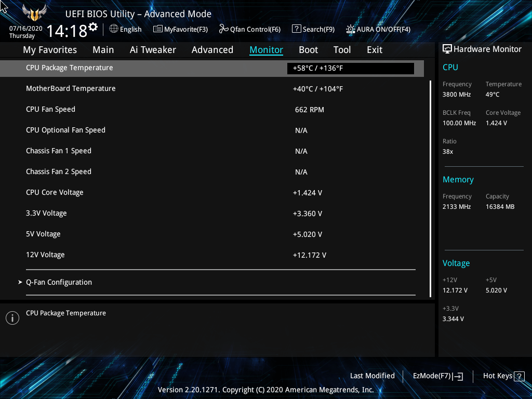Click Last Modified button

point(372,376)
